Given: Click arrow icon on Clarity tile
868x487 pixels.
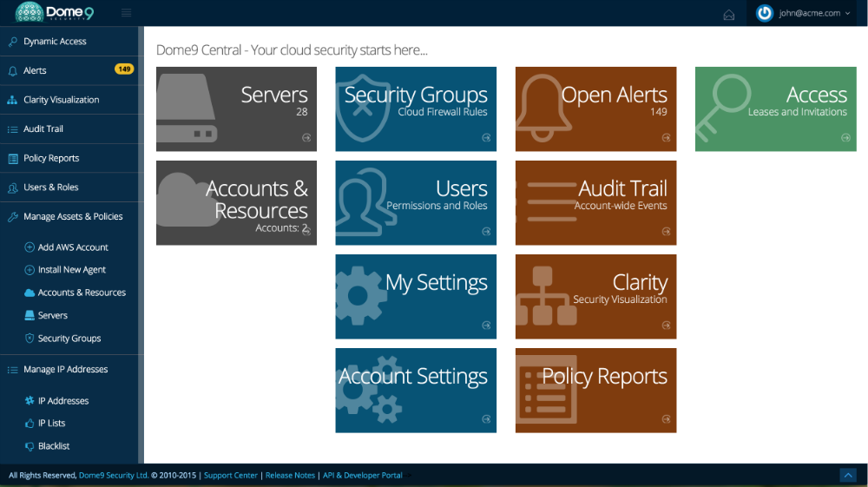Looking at the screenshot, I should point(666,326).
